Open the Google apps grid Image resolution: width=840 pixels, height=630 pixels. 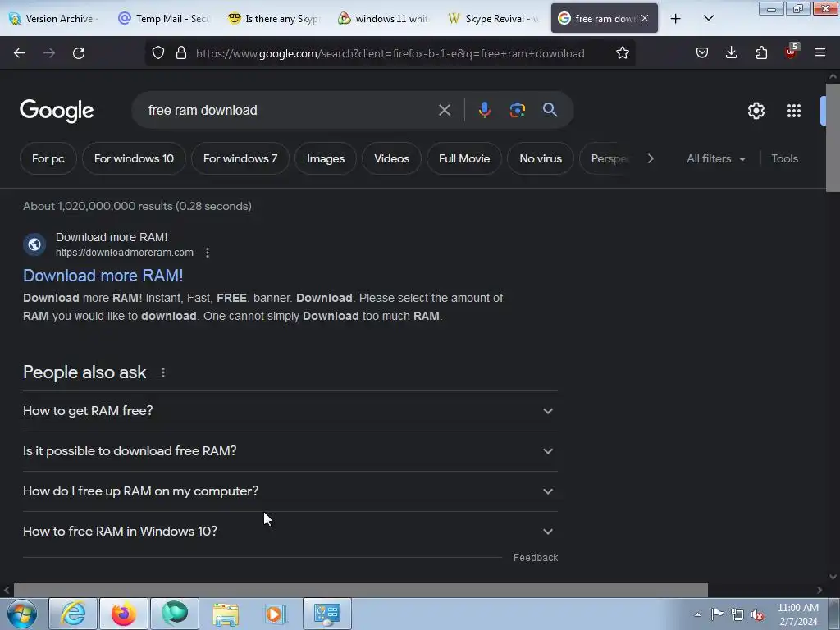(x=794, y=111)
